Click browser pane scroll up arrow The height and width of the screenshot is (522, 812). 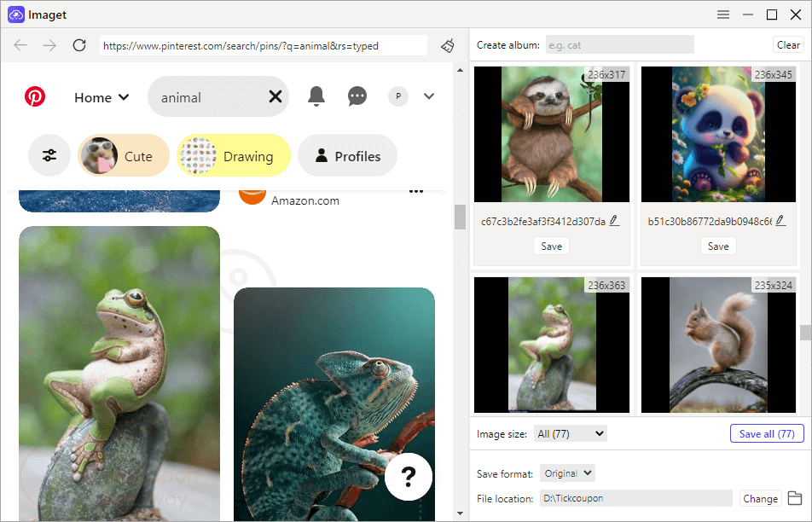tap(460, 70)
